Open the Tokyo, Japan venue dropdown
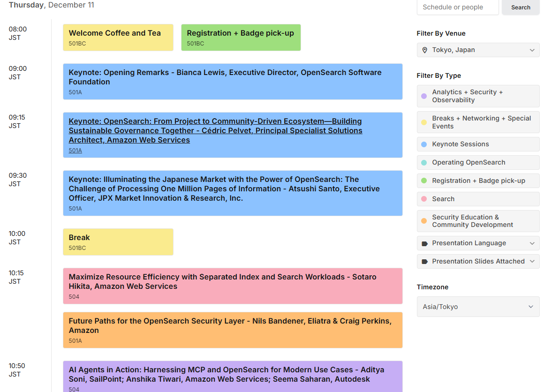 (x=478, y=50)
